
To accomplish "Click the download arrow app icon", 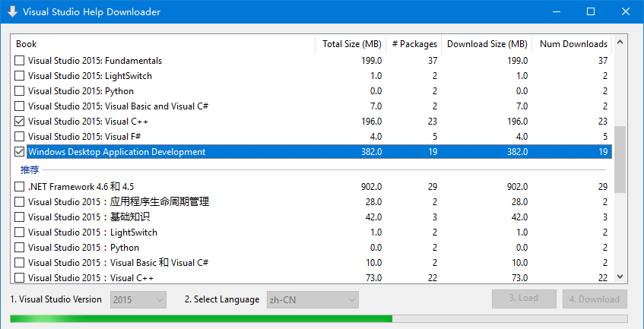I will pyautogui.click(x=13, y=11).
